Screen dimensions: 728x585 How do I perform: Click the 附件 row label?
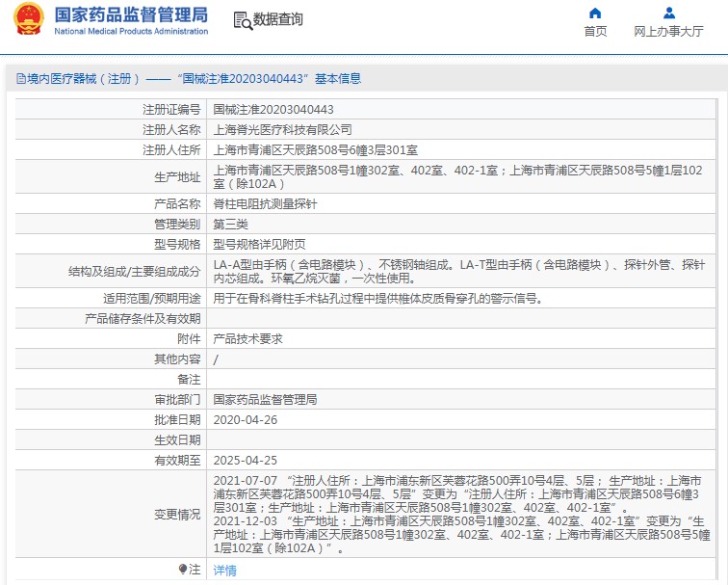pyautogui.click(x=189, y=339)
